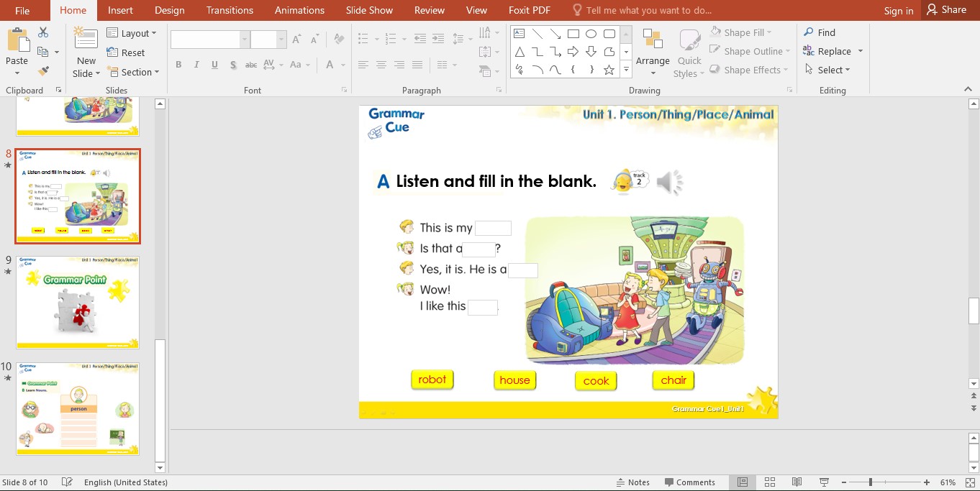The height and width of the screenshot is (491, 980).
Task: Toggle the Notes pane
Action: [x=633, y=482]
